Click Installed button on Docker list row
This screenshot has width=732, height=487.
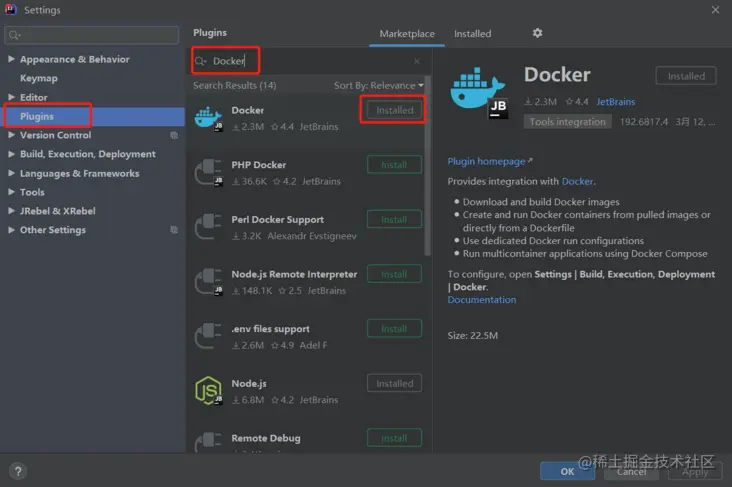[x=394, y=110]
